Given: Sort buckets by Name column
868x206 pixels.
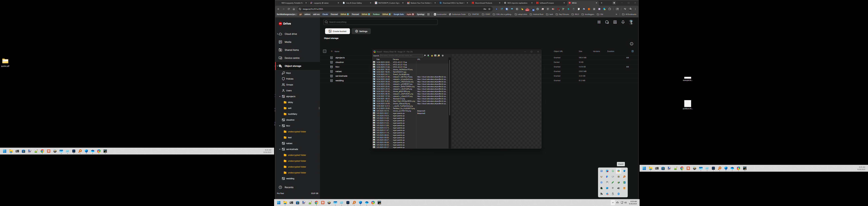Looking at the screenshot, I should click(x=337, y=51).
